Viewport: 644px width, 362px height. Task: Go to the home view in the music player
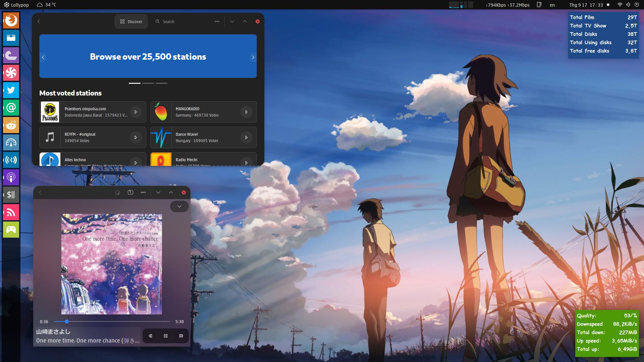[118, 192]
